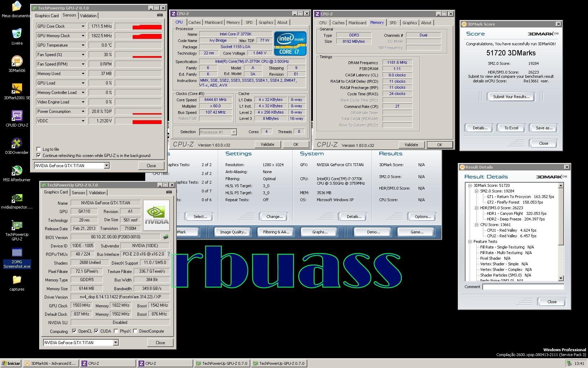Collapse the Feature Tests tree node

pyautogui.click(x=470, y=241)
